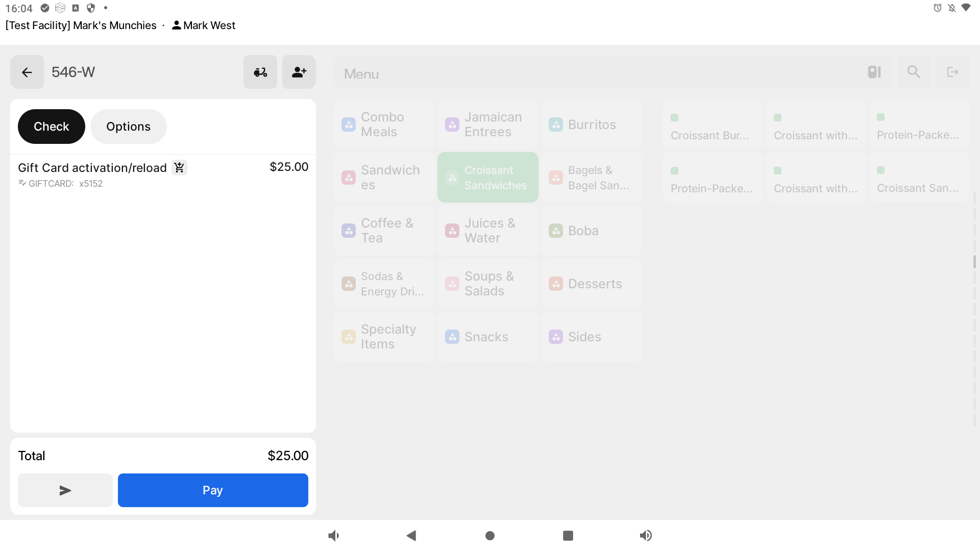Click the menu items scrollbar handle
Screen dimensions: 980x551
pyautogui.click(x=974, y=261)
